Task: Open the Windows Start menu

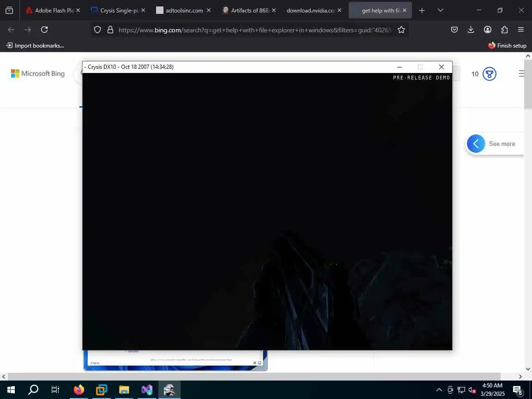Action: [11, 389]
